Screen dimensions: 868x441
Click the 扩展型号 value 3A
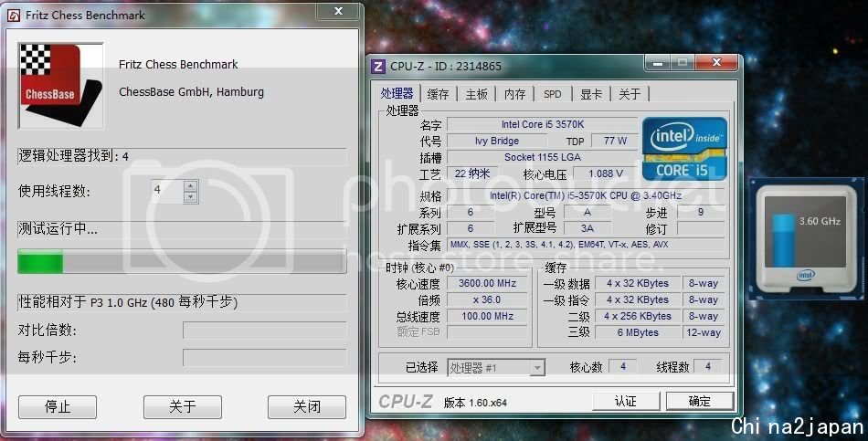coord(587,228)
